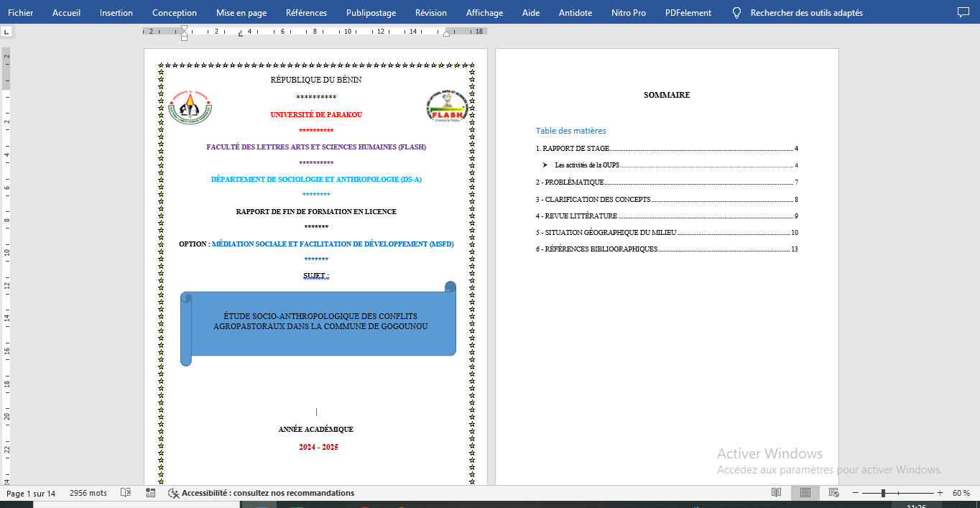Open the Antidote add-in tab

click(575, 13)
